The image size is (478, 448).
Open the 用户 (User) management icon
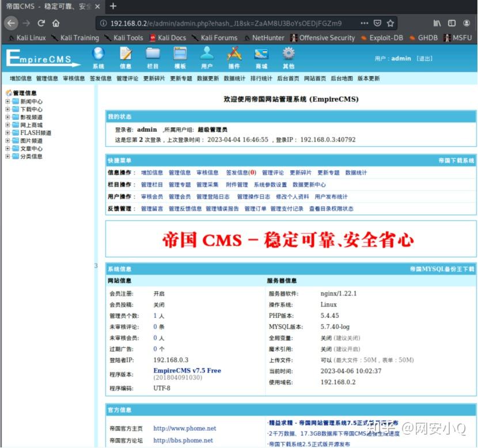pyautogui.click(x=207, y=58)
